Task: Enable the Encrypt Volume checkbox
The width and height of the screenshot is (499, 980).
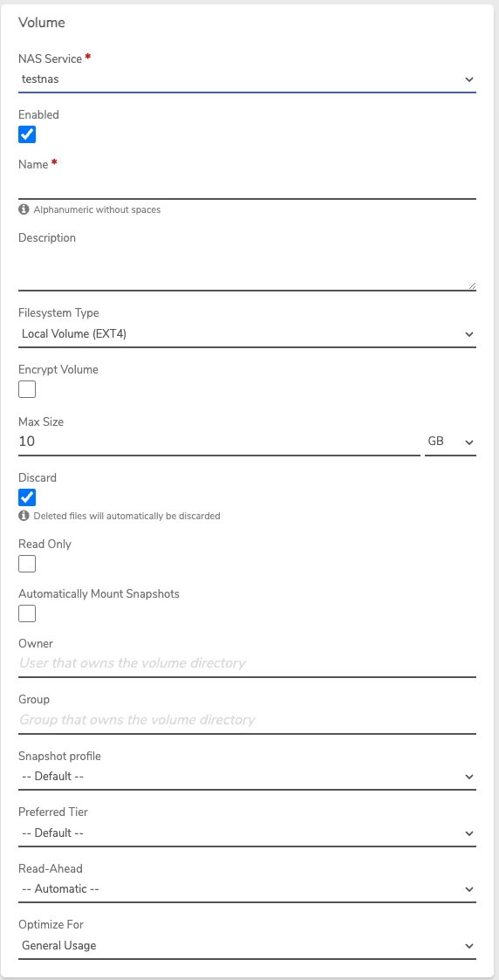Action: [27, 389]
